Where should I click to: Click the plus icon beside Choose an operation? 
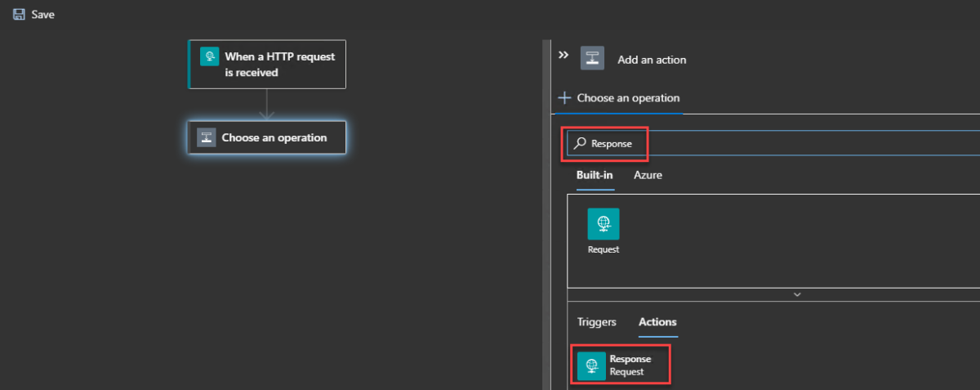563,98
